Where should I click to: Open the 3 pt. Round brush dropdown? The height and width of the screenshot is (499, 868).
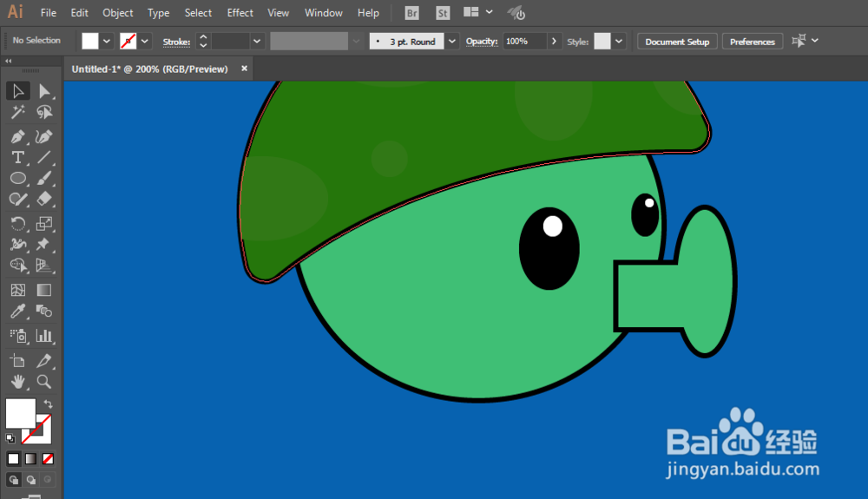[x=452, y=41]
